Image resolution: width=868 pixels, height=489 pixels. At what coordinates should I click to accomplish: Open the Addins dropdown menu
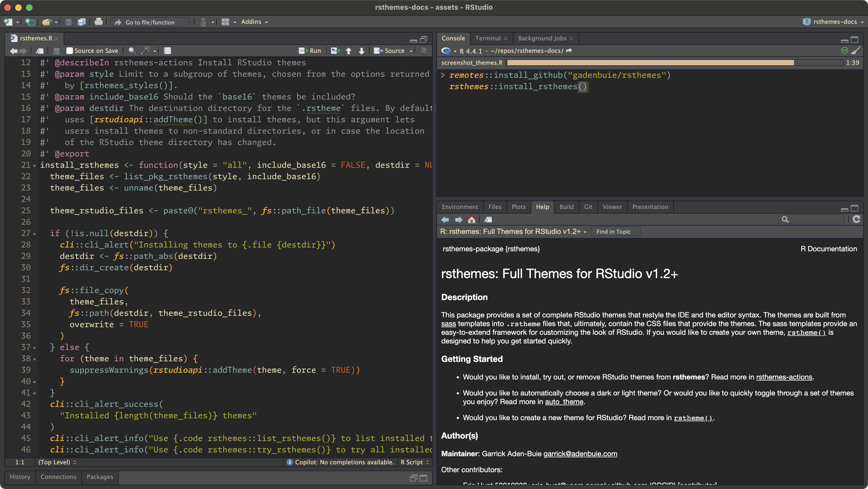254,22
